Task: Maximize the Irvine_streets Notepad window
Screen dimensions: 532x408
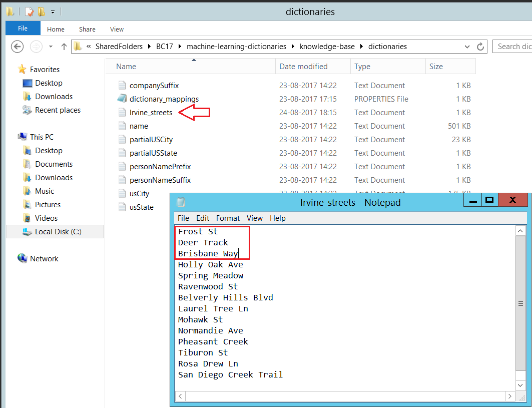Action: 489,200
